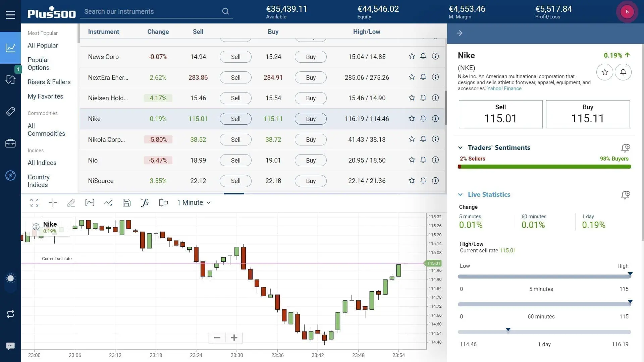Image resolution: width=644 pixels, height=362 pixels.
Task: Open the Yahoo! Finance link in Nike description
Action: click(x=504, y=88)
